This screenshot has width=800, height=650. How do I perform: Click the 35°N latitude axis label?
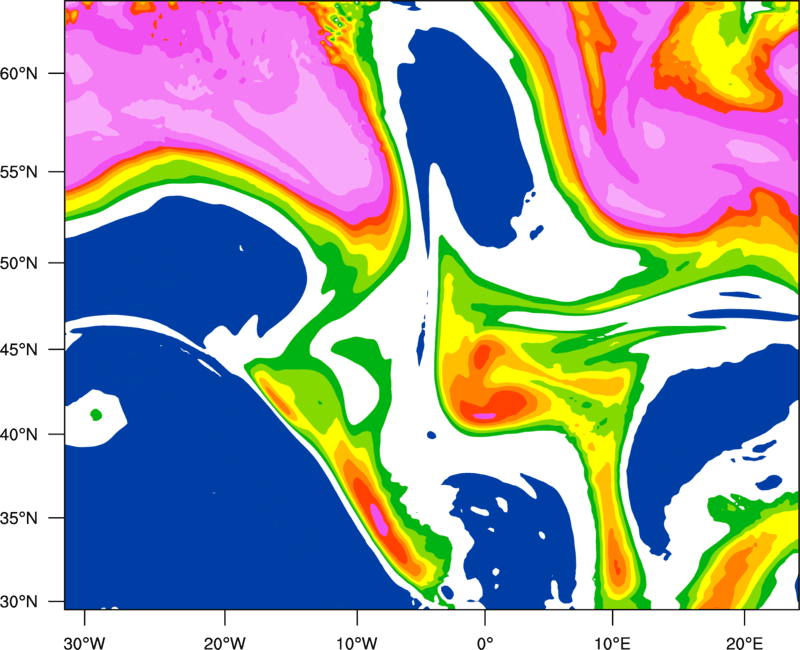point(19,518)
